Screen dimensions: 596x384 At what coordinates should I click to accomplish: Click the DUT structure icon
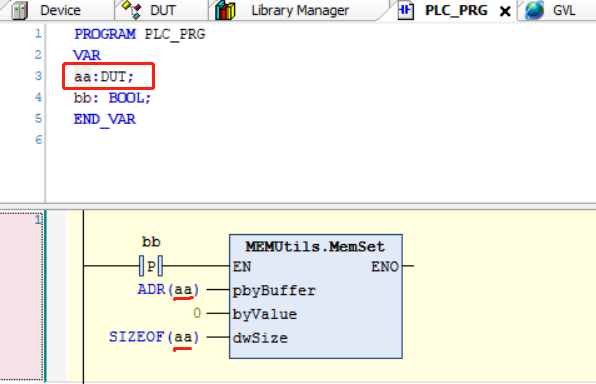[132, 10]
